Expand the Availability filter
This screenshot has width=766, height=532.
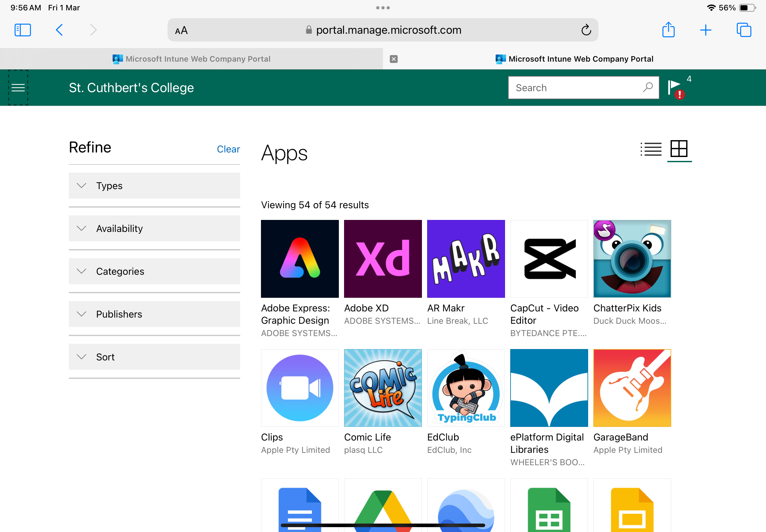(154, 228)
